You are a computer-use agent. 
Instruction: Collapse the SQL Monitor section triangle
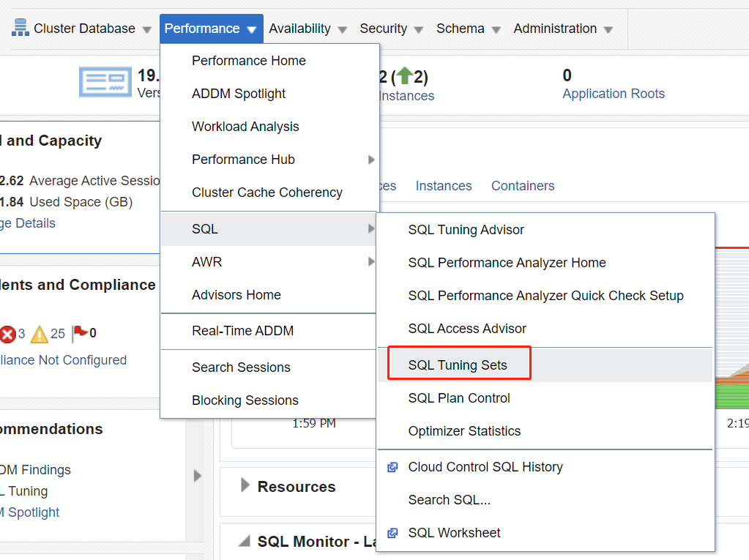pos(245,541)
